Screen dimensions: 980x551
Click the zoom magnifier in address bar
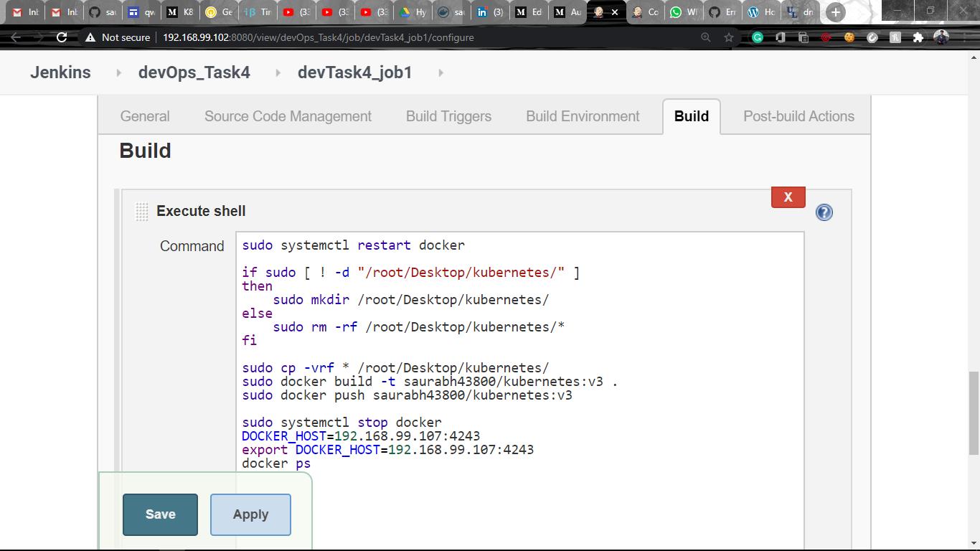(705, 37)
